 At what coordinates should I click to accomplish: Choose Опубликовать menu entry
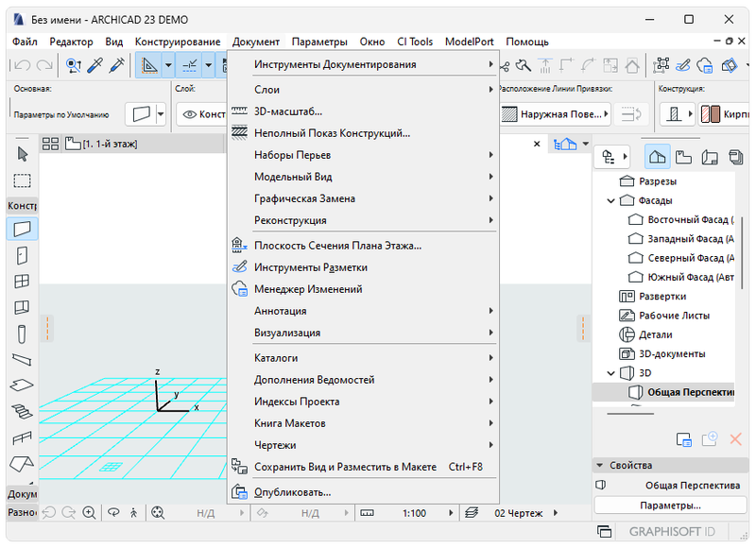coord(363,492)
